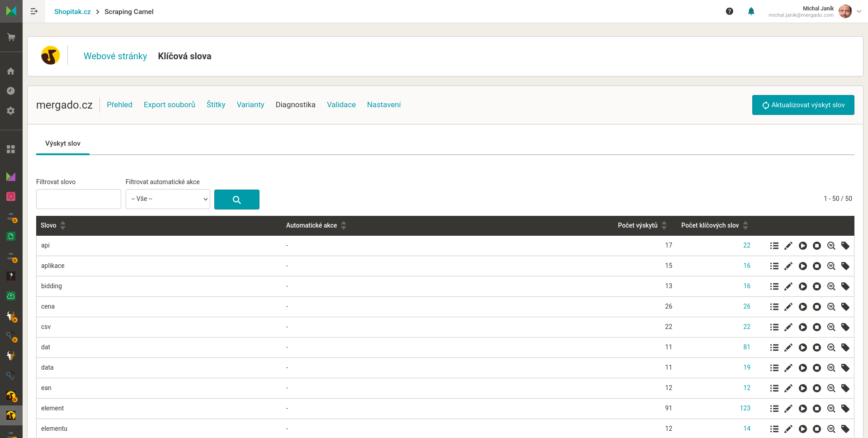Viewport: 868px width, 438px height.
Task: Click the Filtrovat slovo input field
Action: coord(79,199)
